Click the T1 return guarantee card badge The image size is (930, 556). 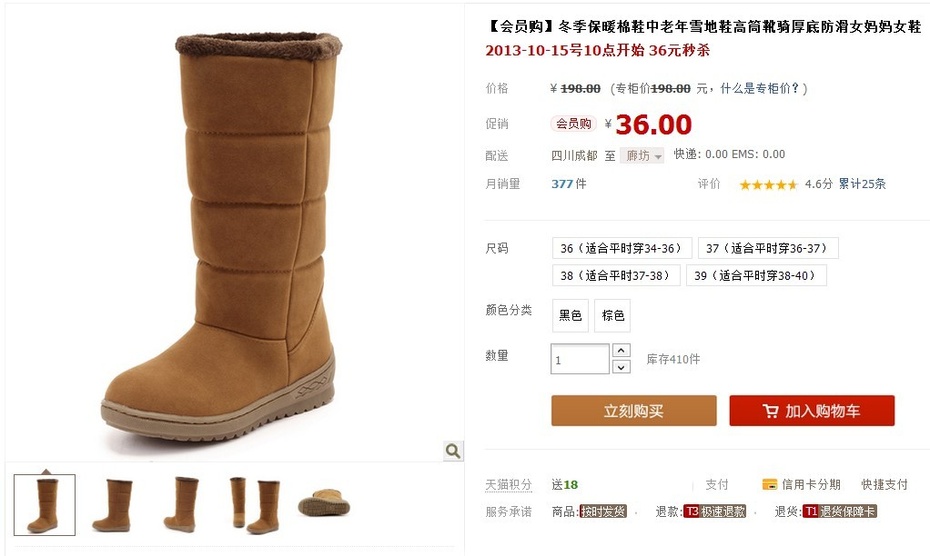(839, 511)
